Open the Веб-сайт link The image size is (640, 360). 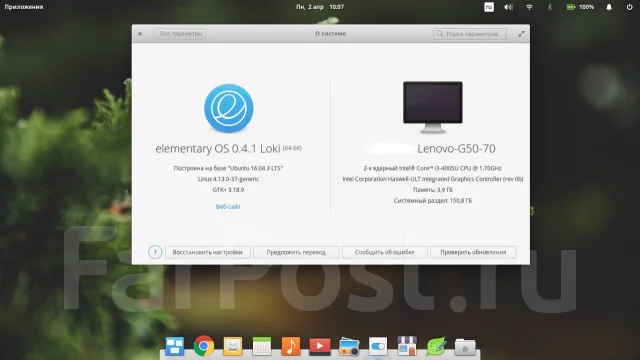click(x=228, y=207)
